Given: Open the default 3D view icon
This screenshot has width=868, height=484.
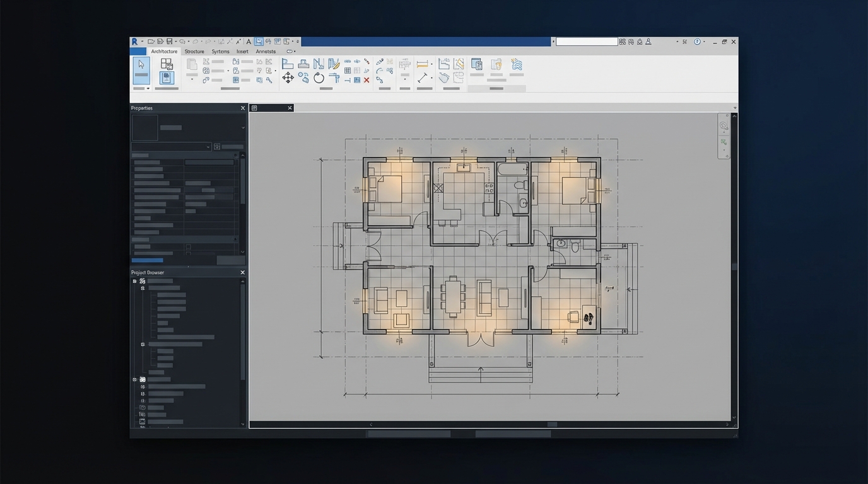Looking at the screenshot, I should tap(259, 42).
